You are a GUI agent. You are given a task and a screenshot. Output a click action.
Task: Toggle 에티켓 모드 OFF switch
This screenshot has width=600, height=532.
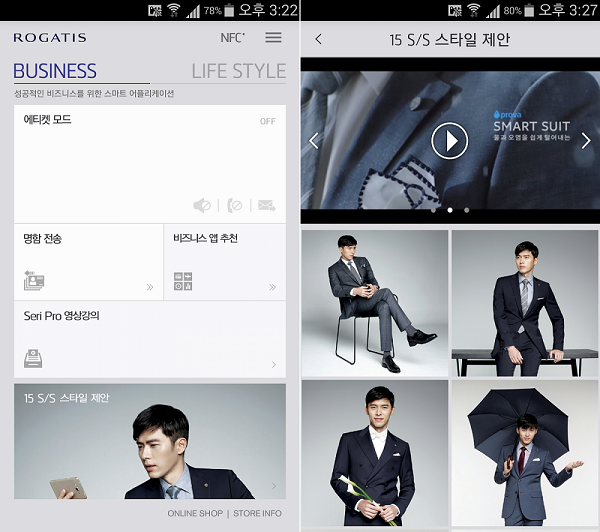[x=267, y=121]
